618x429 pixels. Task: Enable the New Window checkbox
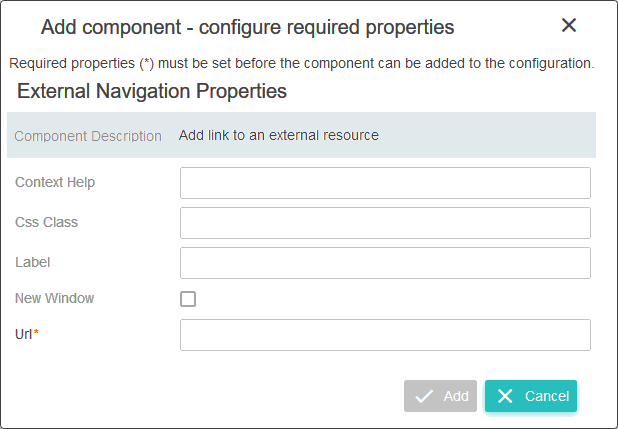tap(188, 299)
